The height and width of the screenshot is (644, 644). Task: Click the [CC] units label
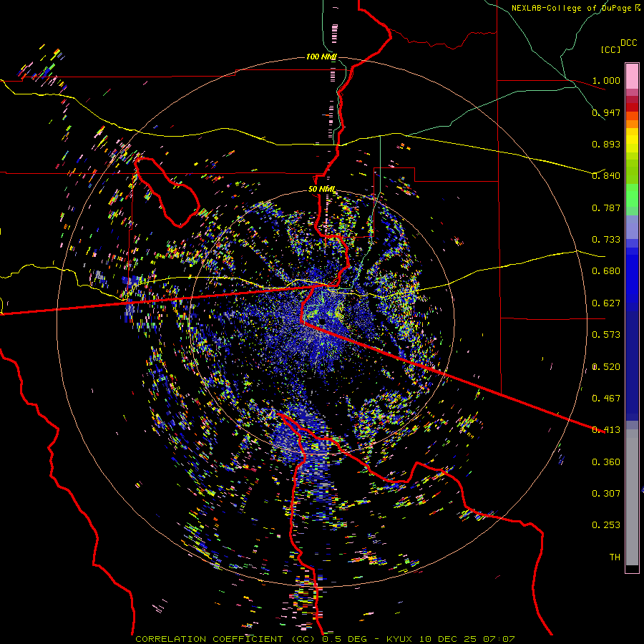611,49
